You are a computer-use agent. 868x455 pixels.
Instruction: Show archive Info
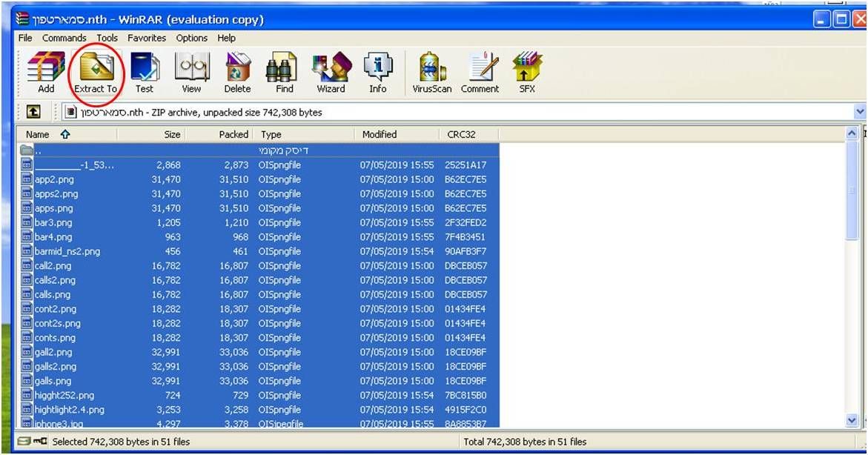pyautogui.click(x=378, y=73)
